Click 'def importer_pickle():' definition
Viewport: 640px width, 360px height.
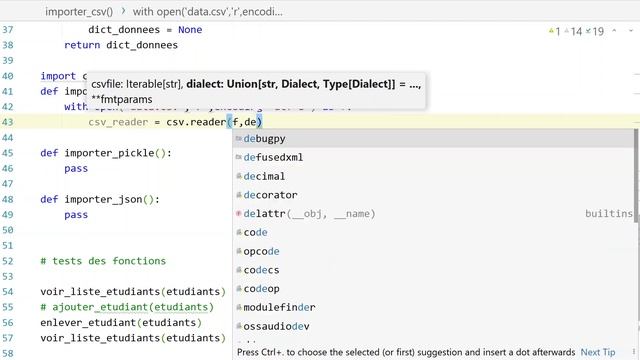point(106,153)
